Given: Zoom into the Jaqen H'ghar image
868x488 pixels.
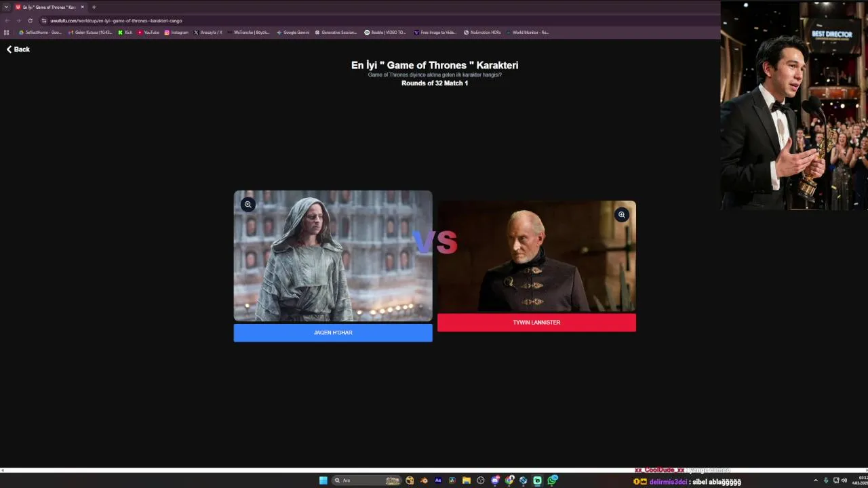Looking at the screenshot, I should tap(248, 204).
